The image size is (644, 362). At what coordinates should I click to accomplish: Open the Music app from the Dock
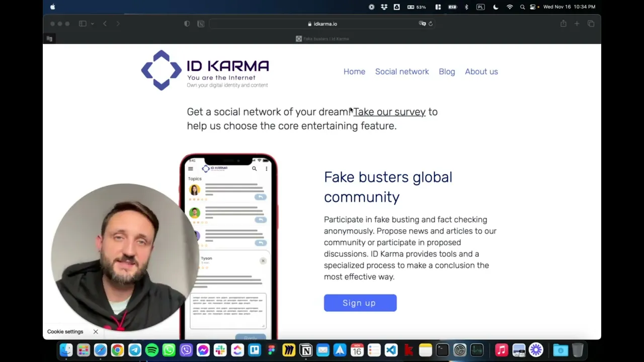pos(502,350)
